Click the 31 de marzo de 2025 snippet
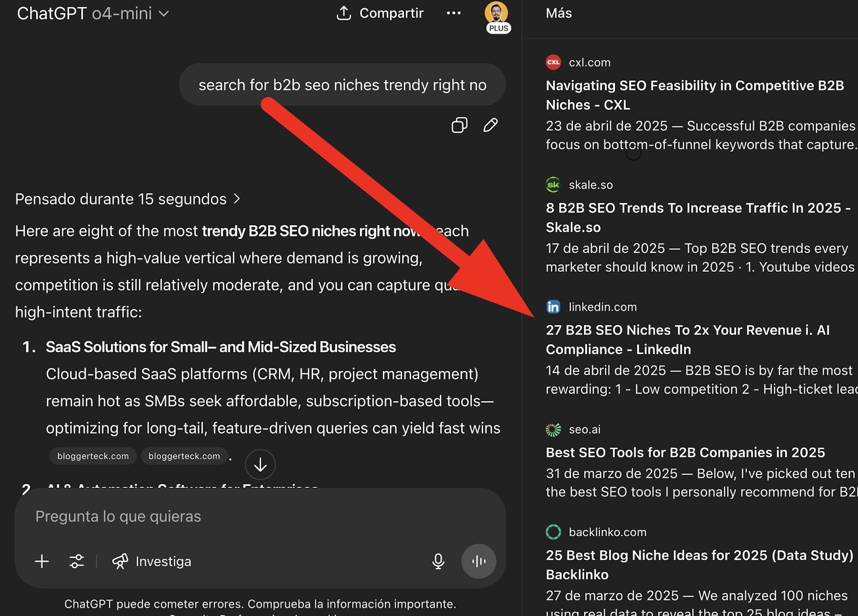858x616 pixels. [701, 483]
